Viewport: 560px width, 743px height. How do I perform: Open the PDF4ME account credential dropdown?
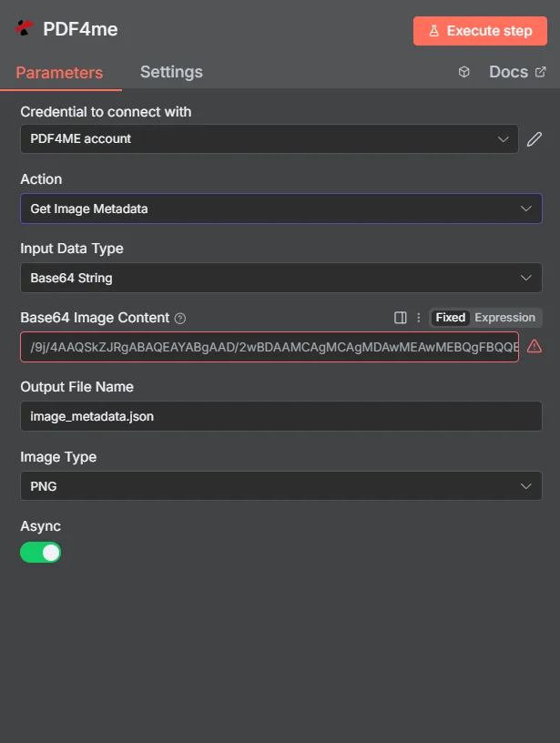pos(270,138)
